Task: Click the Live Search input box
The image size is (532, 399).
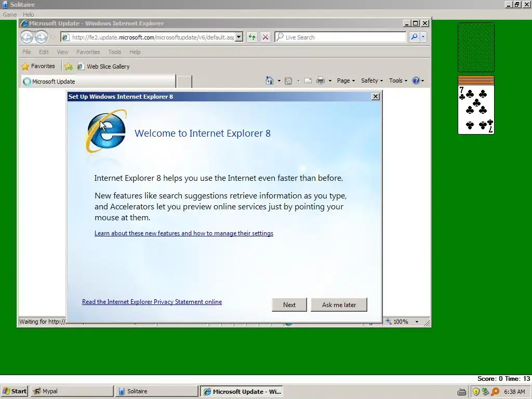Action: [x=340, y=37]
